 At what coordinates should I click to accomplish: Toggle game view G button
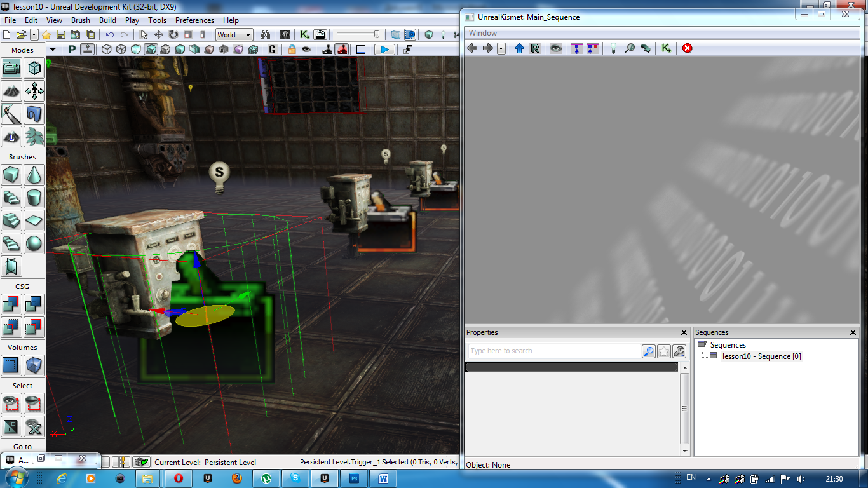[273, 50]
